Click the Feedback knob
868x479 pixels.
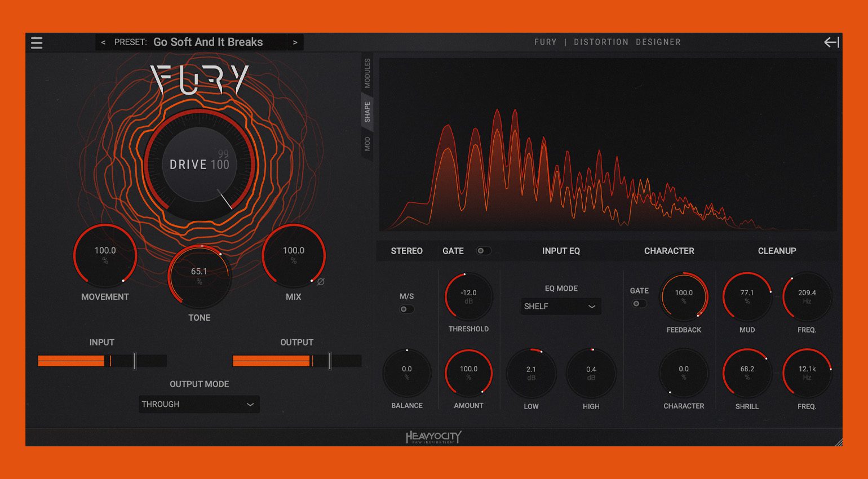point(684,296)
